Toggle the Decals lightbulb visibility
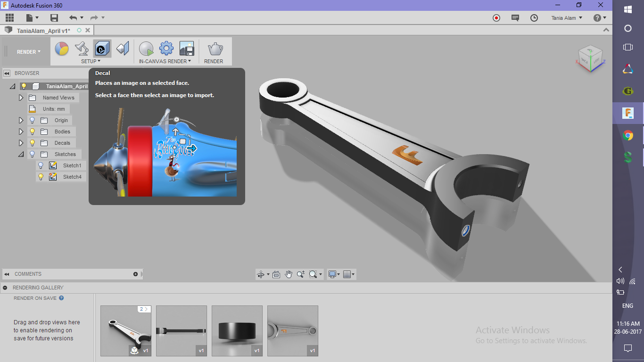 click(33, 143)
